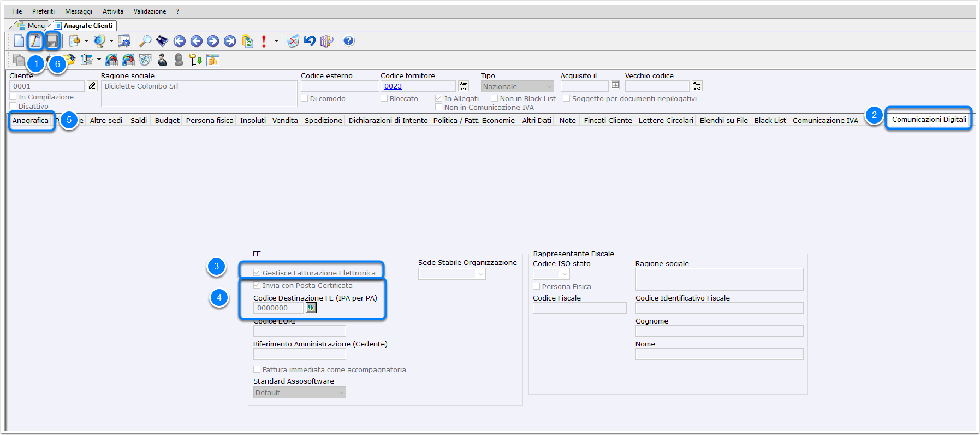
Task: Go to the next record arrow
Action: (213, 41)
